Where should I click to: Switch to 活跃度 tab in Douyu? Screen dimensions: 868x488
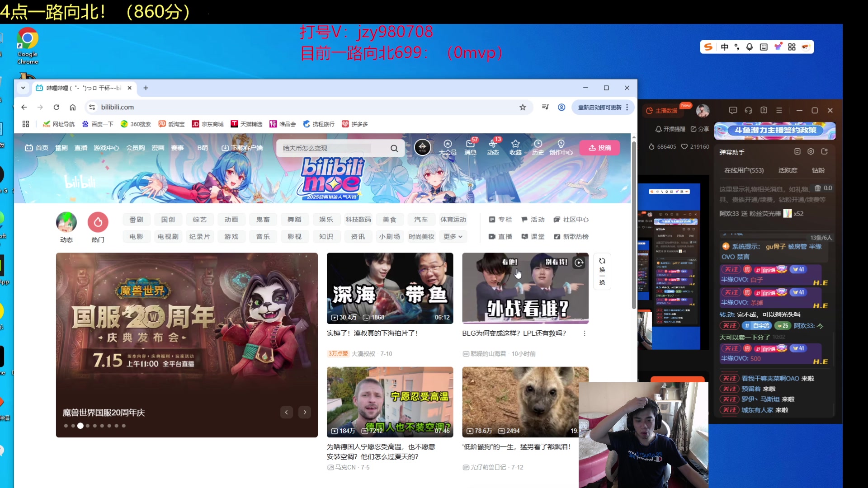tap(788, 170)
